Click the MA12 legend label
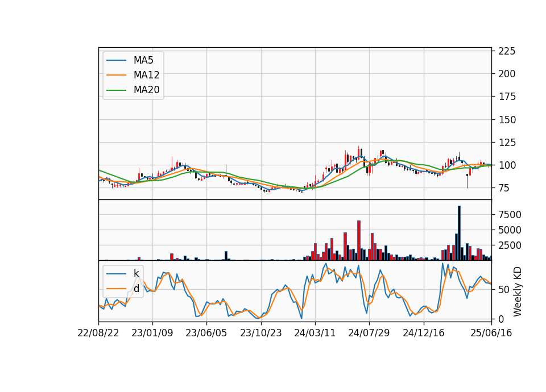The height and width of the screenshot is (392, 546). [x=146, y=75]
